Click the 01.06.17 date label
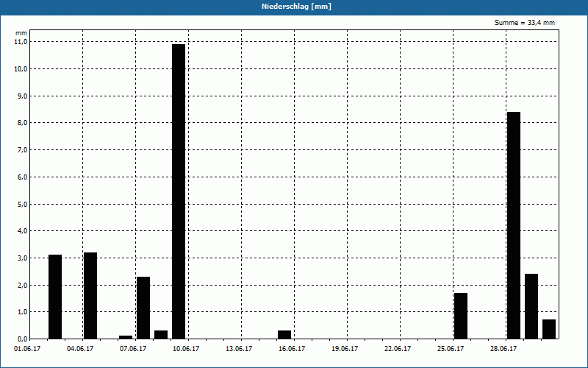The image size is (588, 368). [27, 349]
